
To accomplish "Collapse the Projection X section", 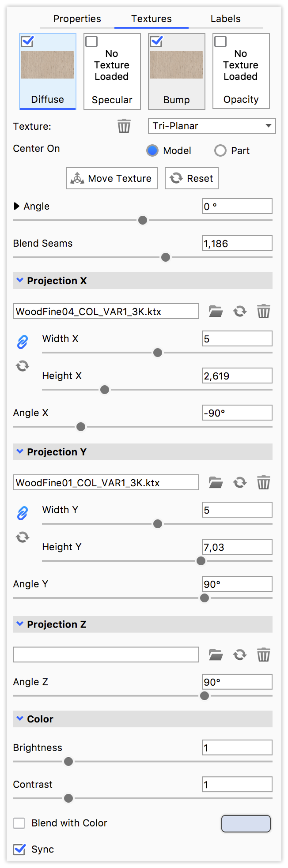I will (20, 280).
